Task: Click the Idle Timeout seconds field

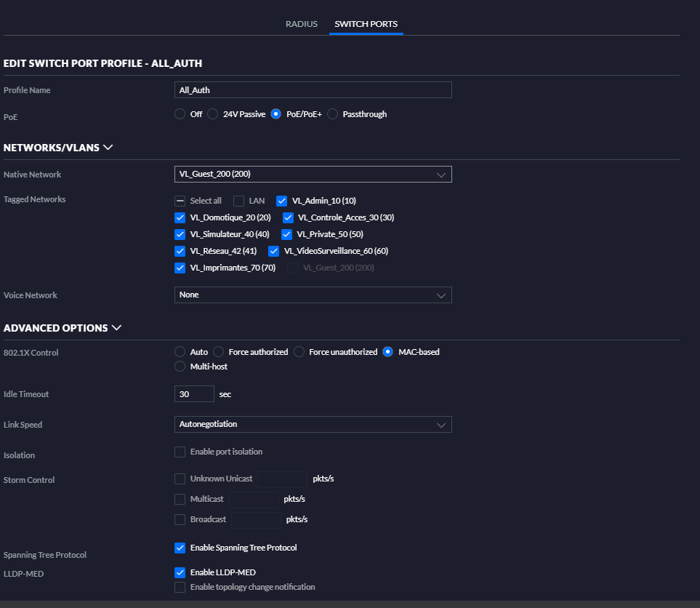Action: click(x=194, y=394)
